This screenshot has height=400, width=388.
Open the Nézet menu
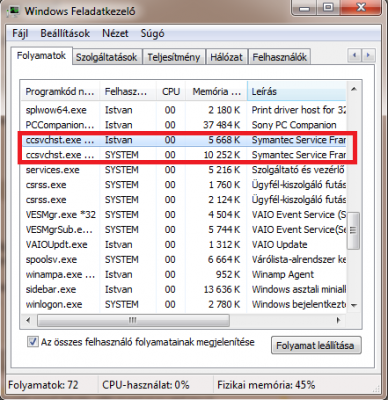click(x=115, y=33)
